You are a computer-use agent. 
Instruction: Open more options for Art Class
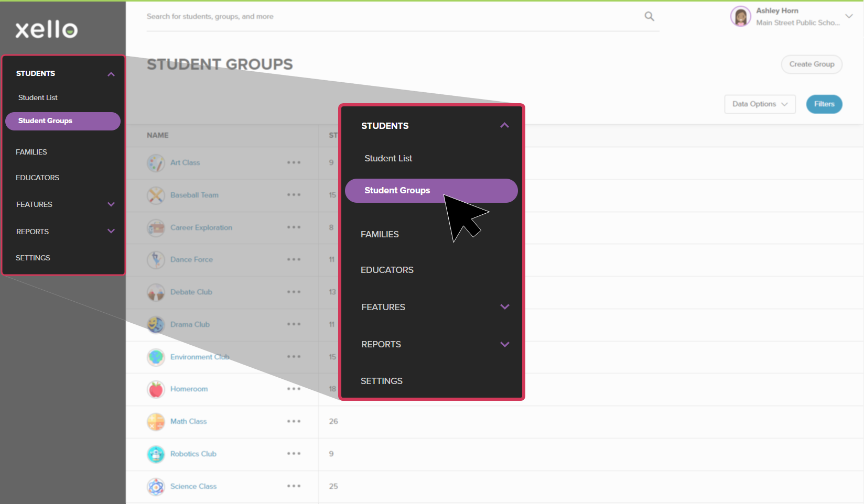pyautogui.click(x=294, y=162)
